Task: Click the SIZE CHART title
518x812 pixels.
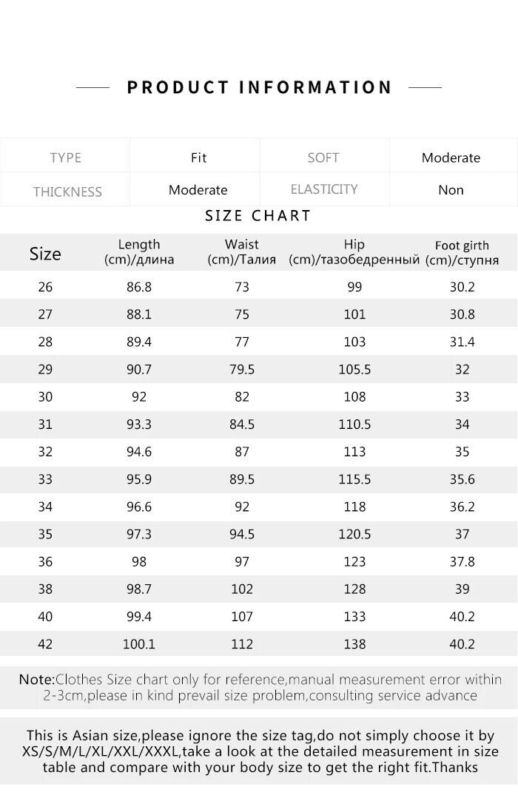Action: coord(258,216)
